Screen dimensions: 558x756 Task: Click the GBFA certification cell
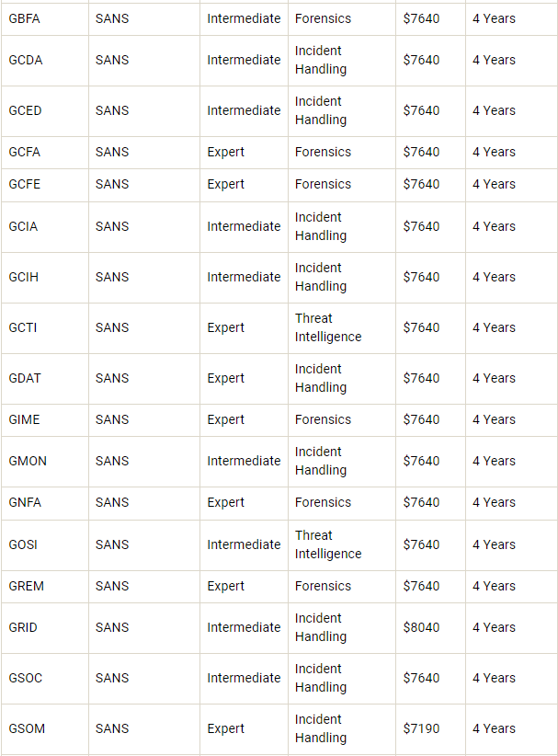pyautogui.click(x=24, y=18)
